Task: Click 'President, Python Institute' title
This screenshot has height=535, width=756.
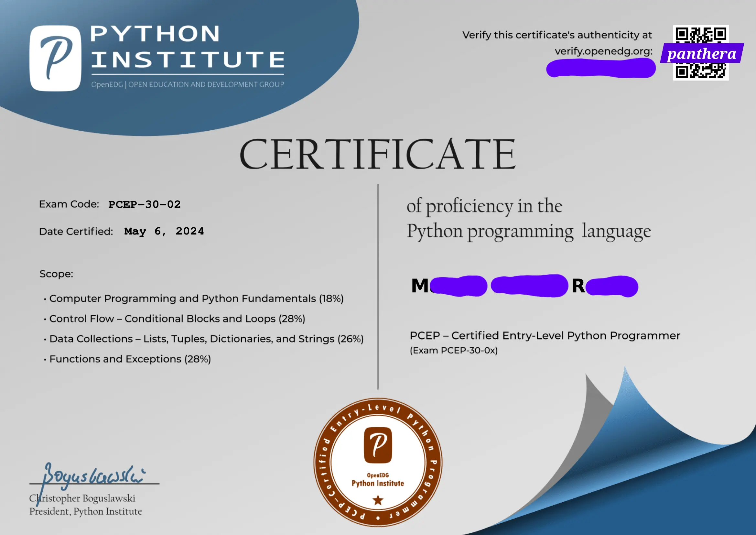Action: [x=86, y=511]
